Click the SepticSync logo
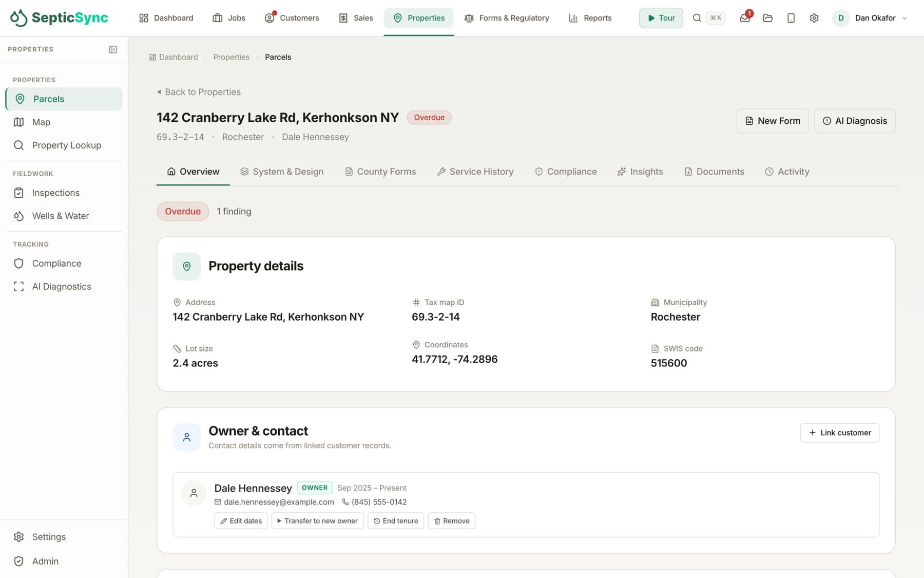924x578 pixels. (x=59, y=17)
